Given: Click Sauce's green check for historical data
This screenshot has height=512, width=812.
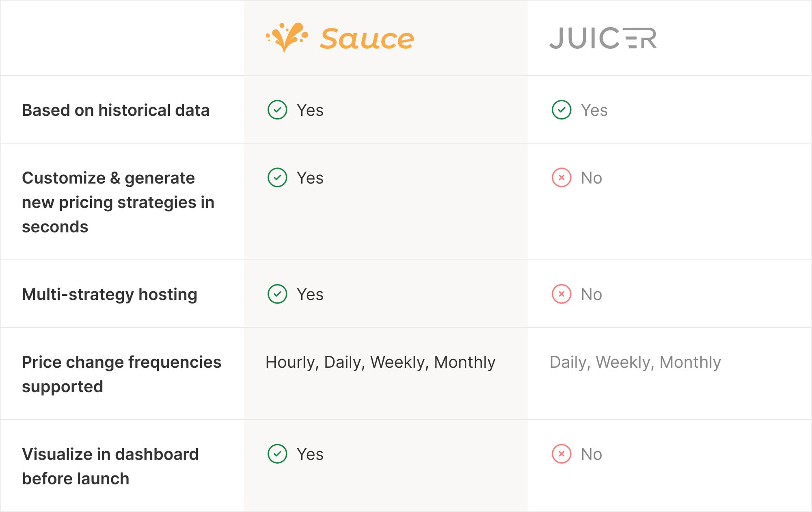Looking at the screenshot, I should point(277,110).
